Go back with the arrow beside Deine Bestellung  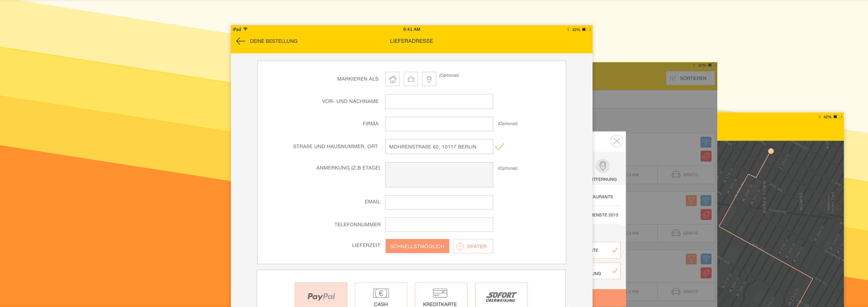(240, 41)
